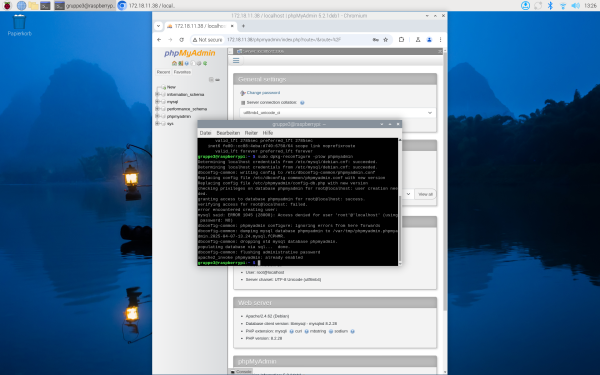Launch the web browser from the taskbar
This screenshot has height=375, width=600.
(21, 5)
